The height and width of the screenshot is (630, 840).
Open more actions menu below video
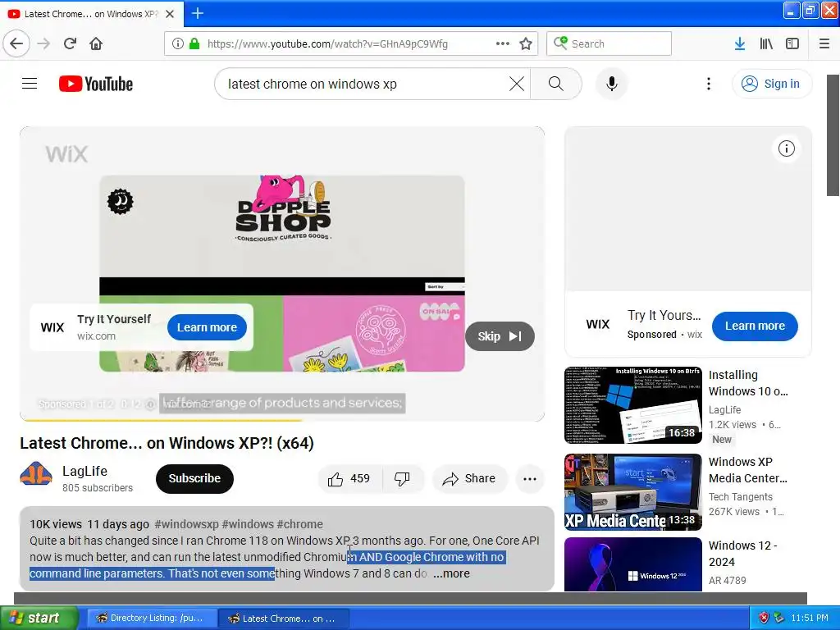point(530,478)
